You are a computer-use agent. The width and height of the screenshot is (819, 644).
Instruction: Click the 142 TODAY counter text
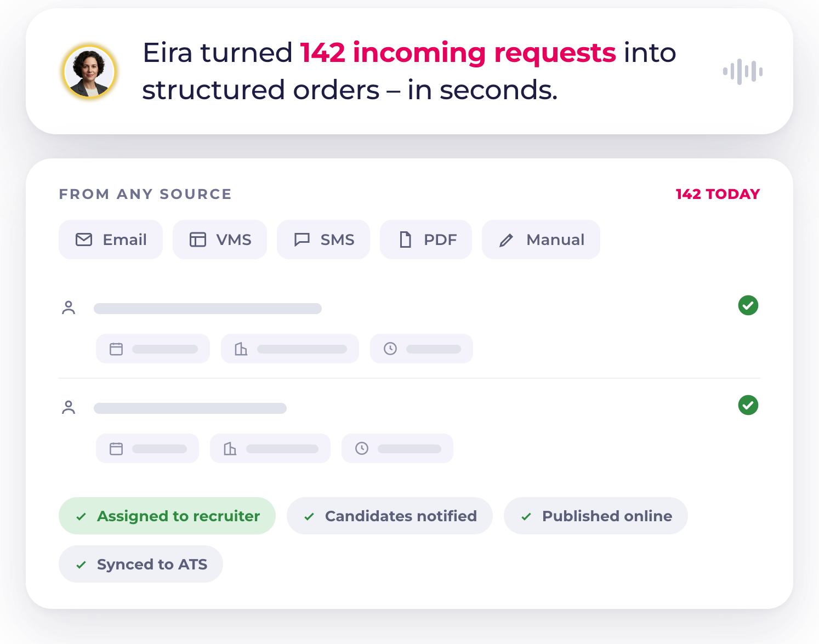coord(718,194)
